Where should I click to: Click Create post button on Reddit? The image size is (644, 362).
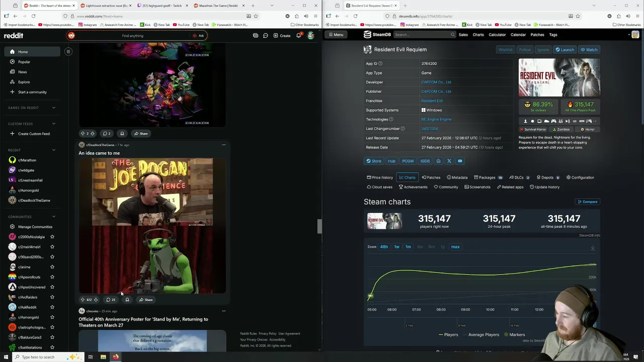[282, 36]
